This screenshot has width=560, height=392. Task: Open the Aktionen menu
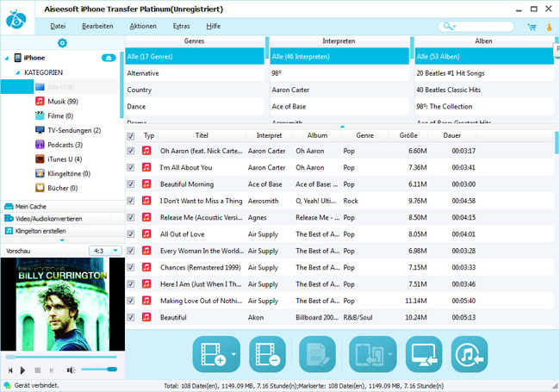click(143, 26)
